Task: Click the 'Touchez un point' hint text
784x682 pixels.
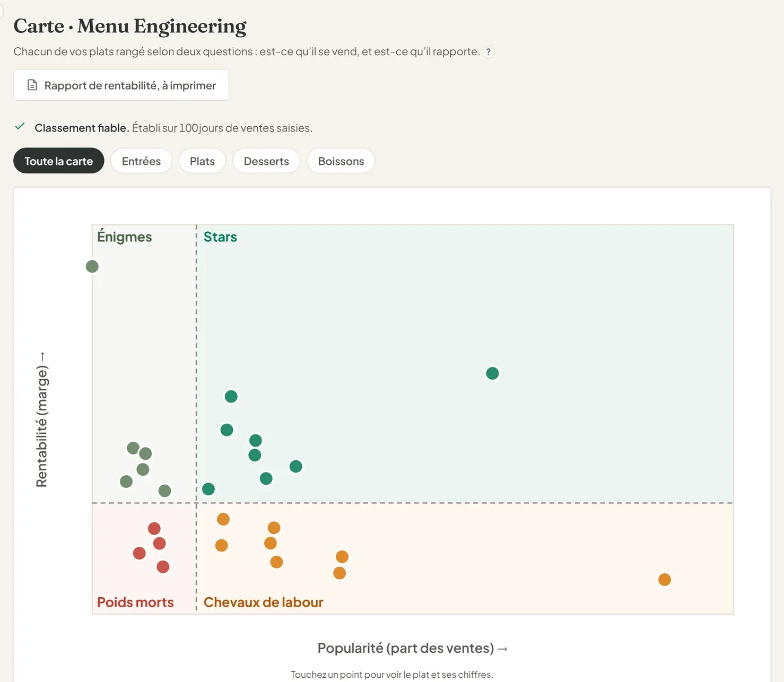Action: pos(392,675)
